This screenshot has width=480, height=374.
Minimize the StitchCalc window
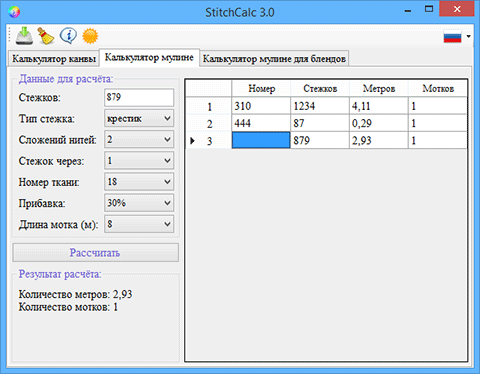click(x=407, y=10)
